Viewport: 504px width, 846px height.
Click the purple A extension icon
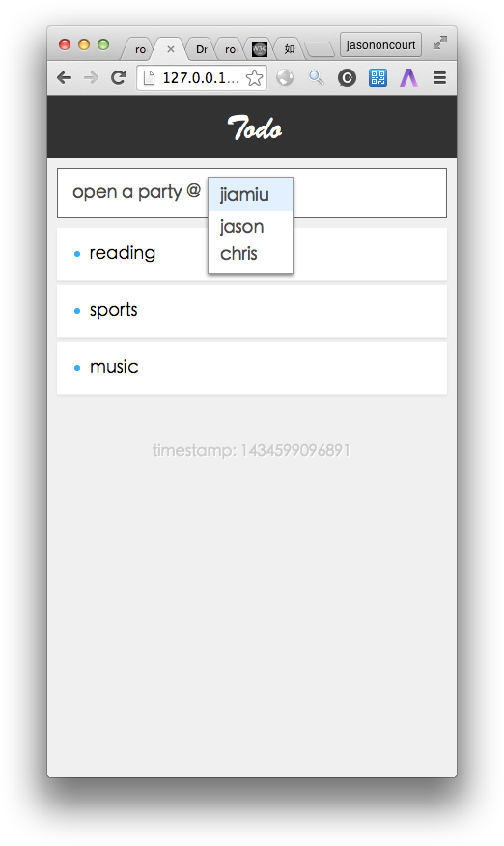(x=408, y=78)
